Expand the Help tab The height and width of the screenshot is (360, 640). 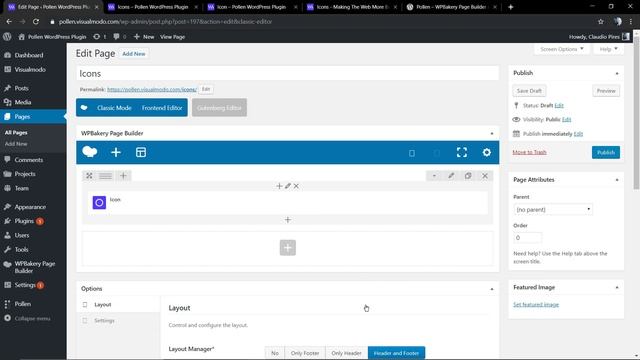coord(608,49)
